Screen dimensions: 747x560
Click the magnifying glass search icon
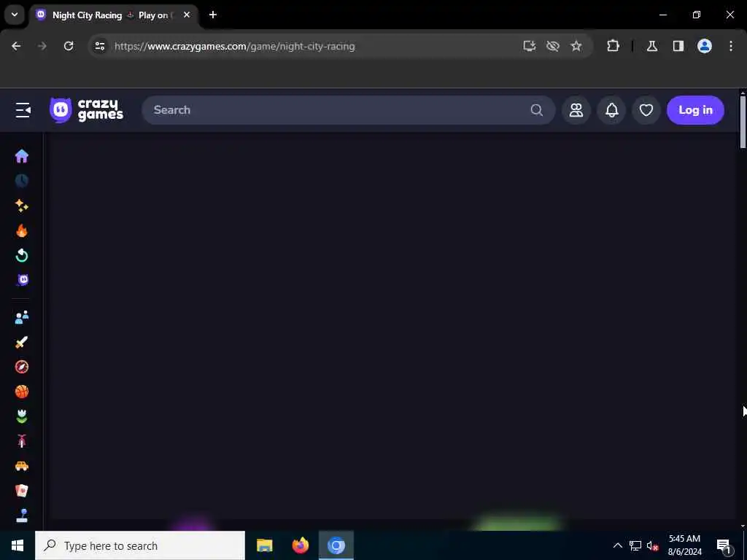coord(537,110)
